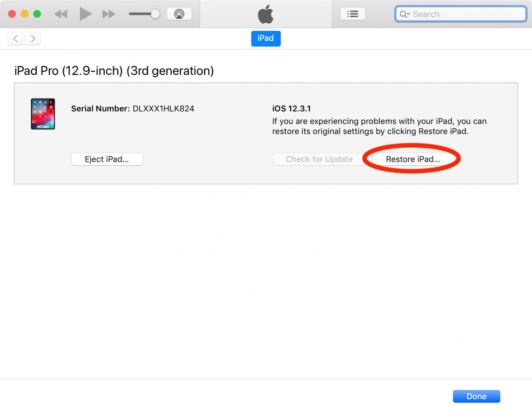Skip forward with the fast-forward icon
Screen dimensions: 532x414
pos(109,14)
